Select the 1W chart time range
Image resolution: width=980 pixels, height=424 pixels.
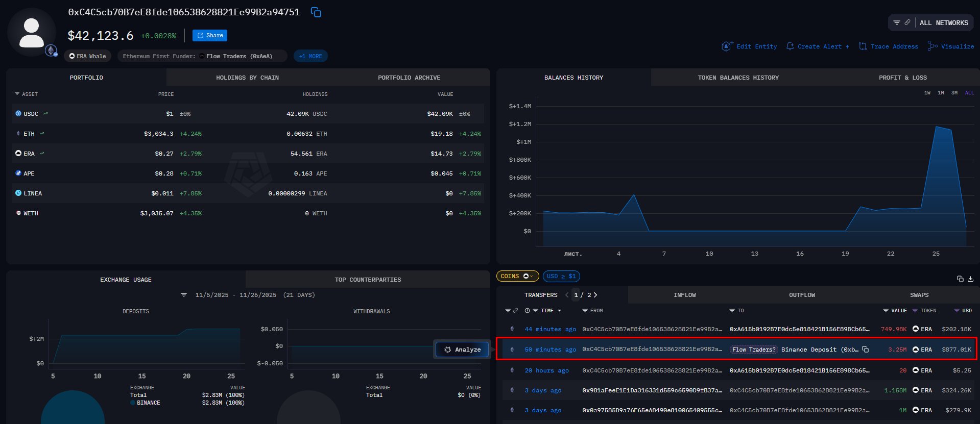coord(927,93)
